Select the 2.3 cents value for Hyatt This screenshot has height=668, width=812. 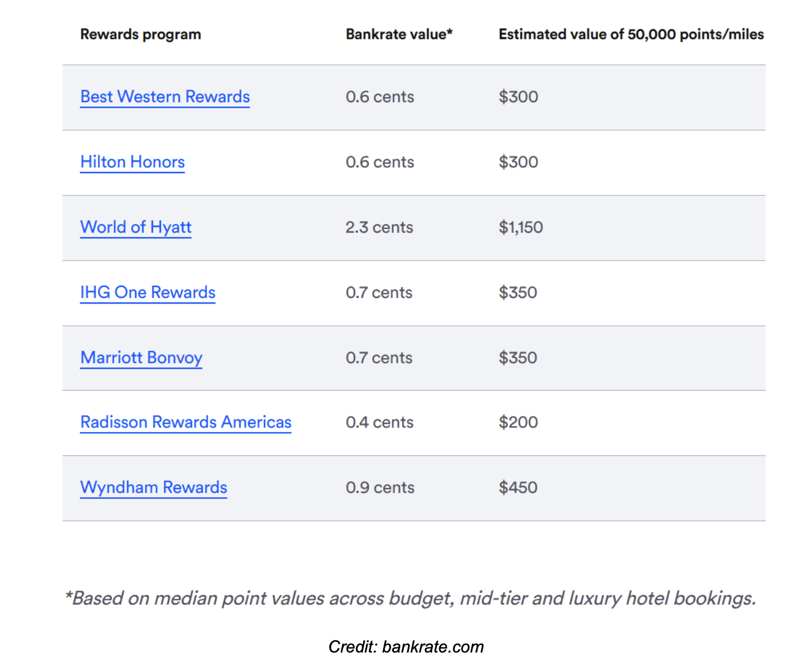coord(379,227)
